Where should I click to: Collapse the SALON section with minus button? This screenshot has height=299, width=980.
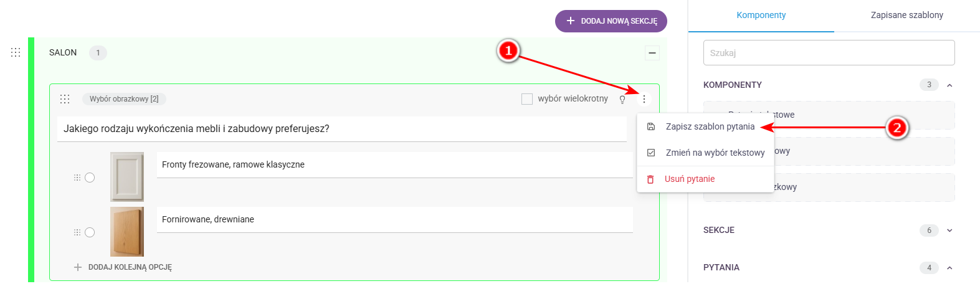tap(652, 53)
